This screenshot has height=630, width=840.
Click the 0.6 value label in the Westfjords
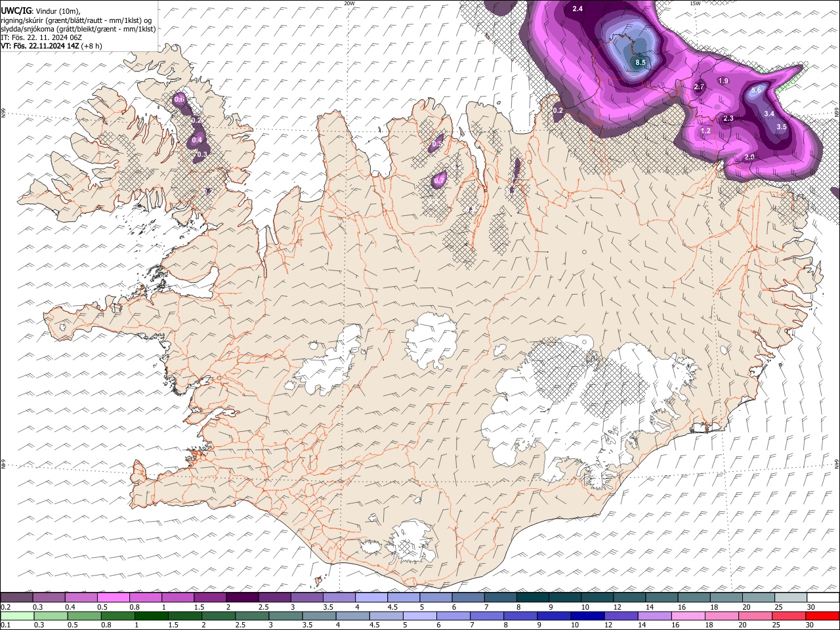[179, 100]
